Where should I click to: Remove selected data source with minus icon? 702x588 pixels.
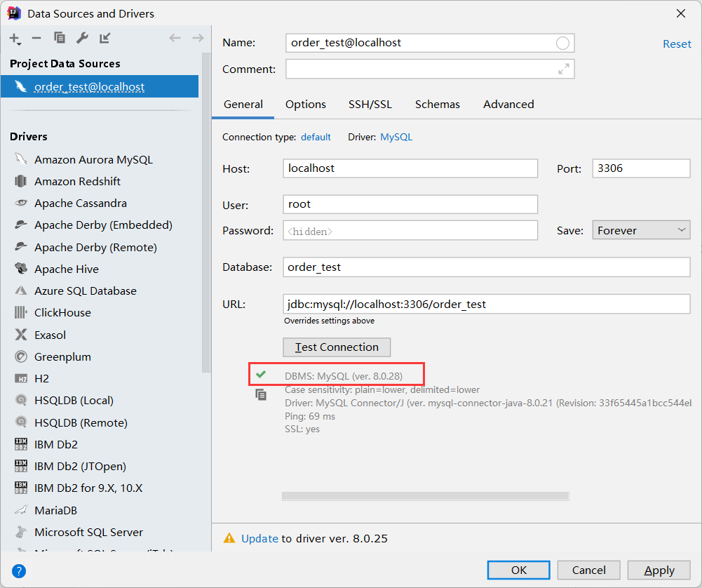(36, 39)
